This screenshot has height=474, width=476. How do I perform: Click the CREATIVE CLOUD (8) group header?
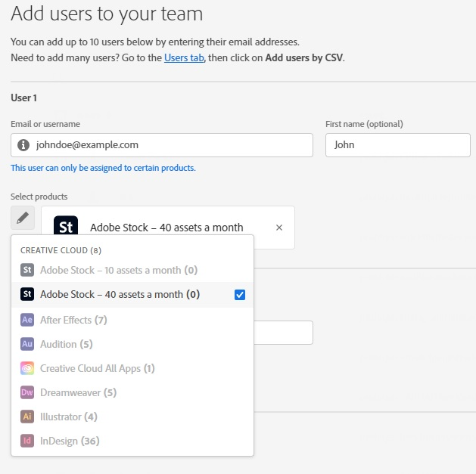click(x=61, y=250)
